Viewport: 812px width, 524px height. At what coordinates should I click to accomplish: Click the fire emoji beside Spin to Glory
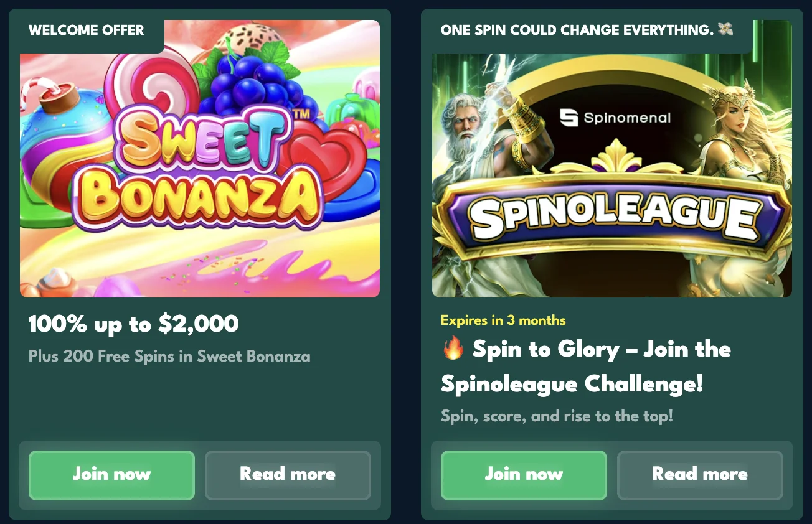453,350
